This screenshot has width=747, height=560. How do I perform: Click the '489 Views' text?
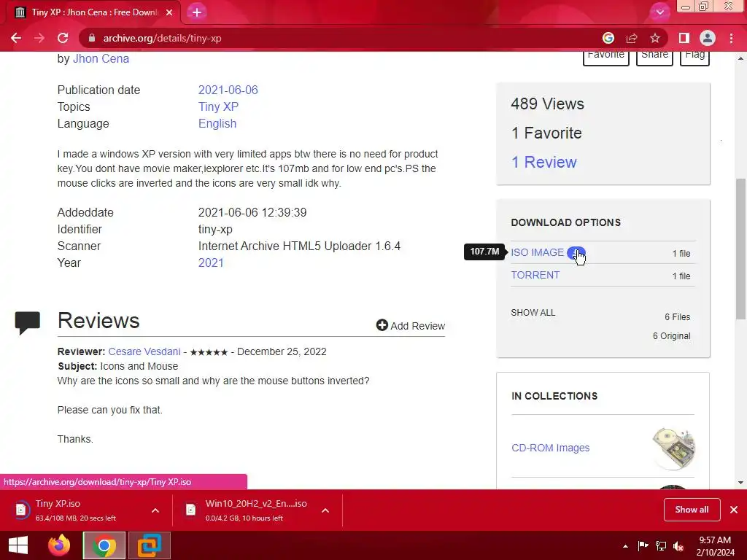547,104
